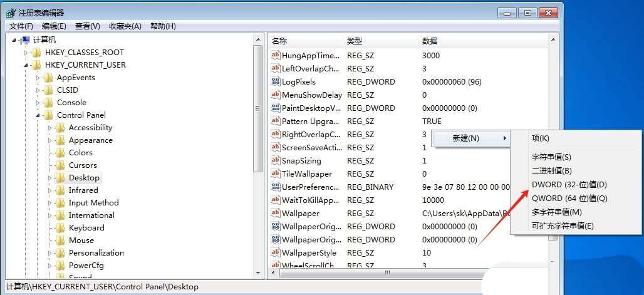Screen dimensions: 644x295
Task: Click the Computer root icon in tree
Action: [25, 40]
